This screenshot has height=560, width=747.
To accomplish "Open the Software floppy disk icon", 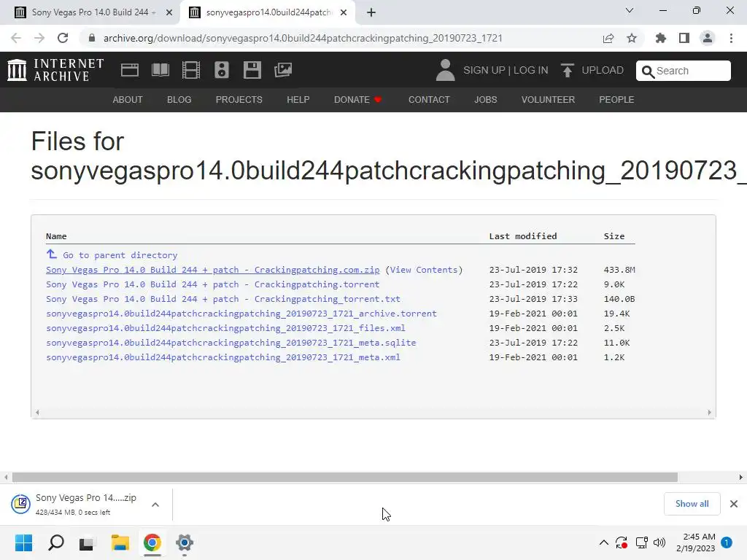I will click(252, 70).
